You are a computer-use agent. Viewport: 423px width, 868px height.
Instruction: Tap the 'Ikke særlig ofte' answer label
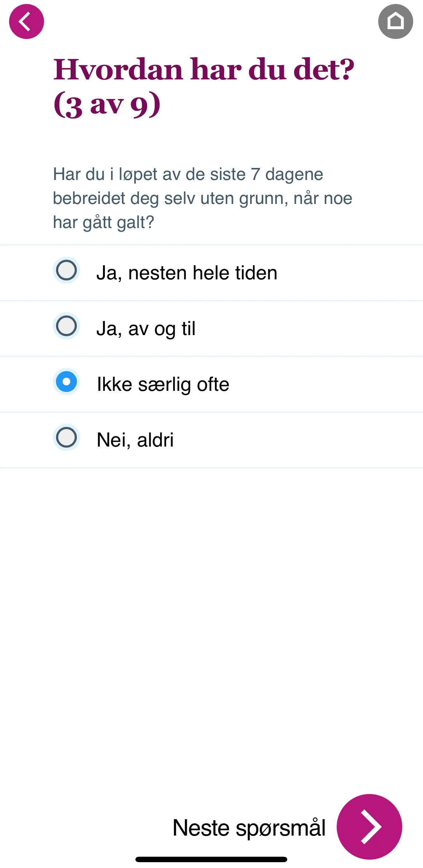click(163, 384)
